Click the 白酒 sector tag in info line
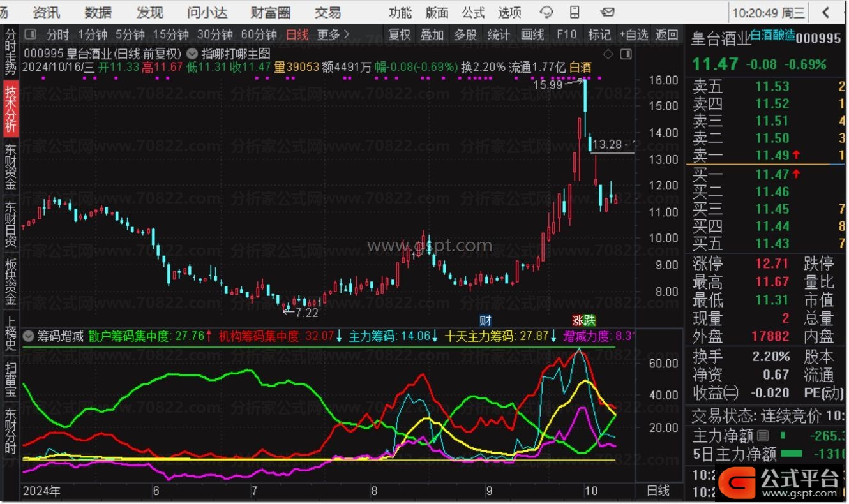Screen dimensions: 849x504 point(580,67)
